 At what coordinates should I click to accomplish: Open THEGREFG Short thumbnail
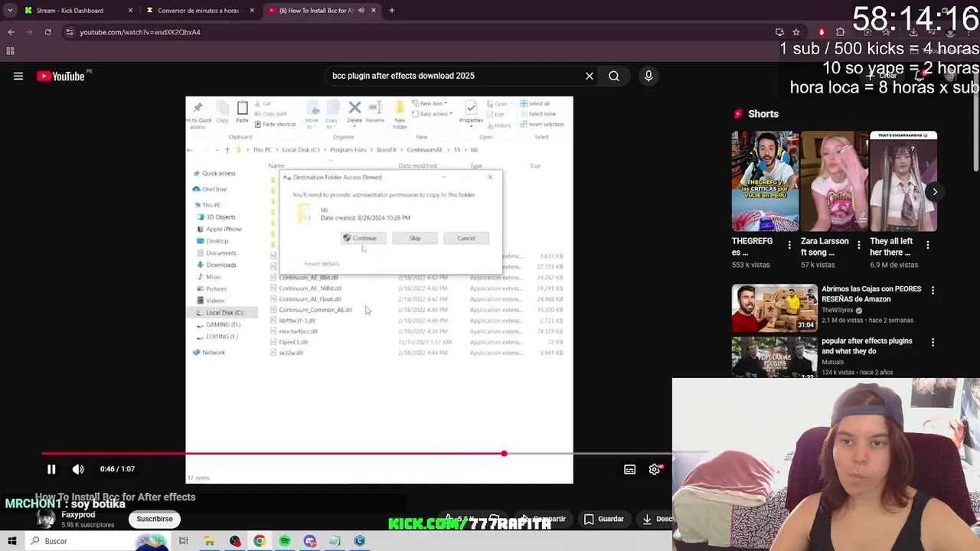tap(765, 181)
